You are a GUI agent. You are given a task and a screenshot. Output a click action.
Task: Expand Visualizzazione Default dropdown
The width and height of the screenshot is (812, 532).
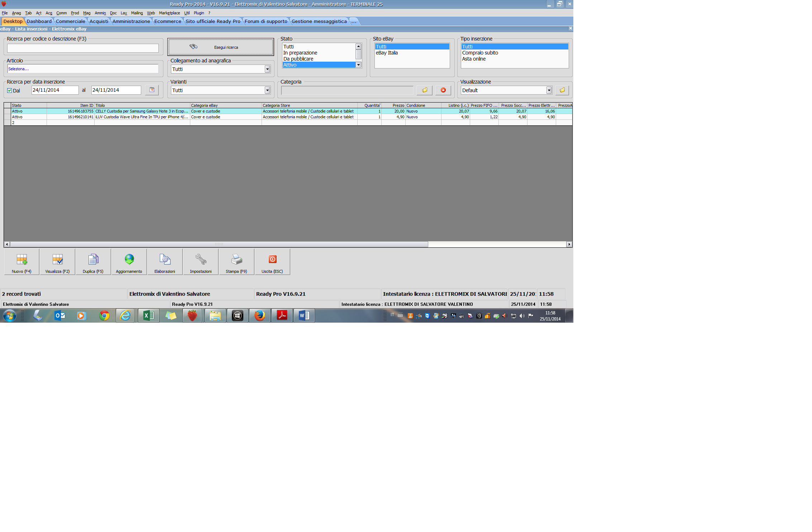click(x=549, y=90)
